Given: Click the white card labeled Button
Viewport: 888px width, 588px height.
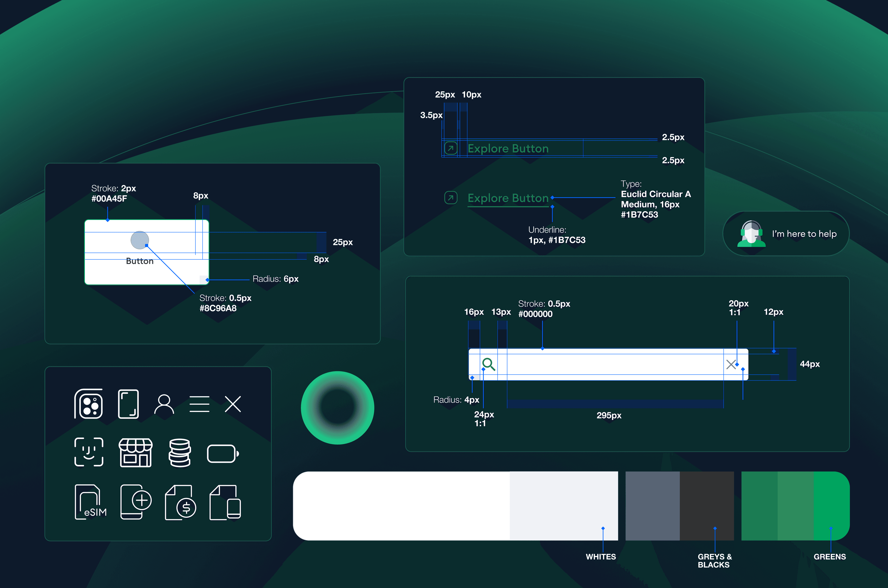Looking at the screenshot, I should [147, 252].
